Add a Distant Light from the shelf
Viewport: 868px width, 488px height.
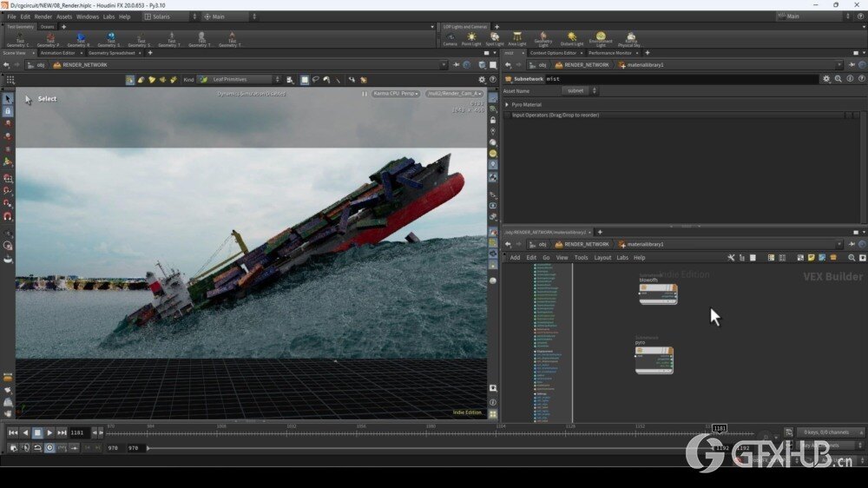click(572, 38)
